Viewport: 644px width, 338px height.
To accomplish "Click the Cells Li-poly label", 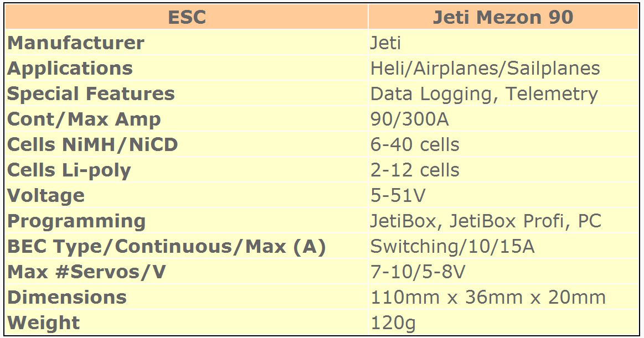I will coord(69,170).
